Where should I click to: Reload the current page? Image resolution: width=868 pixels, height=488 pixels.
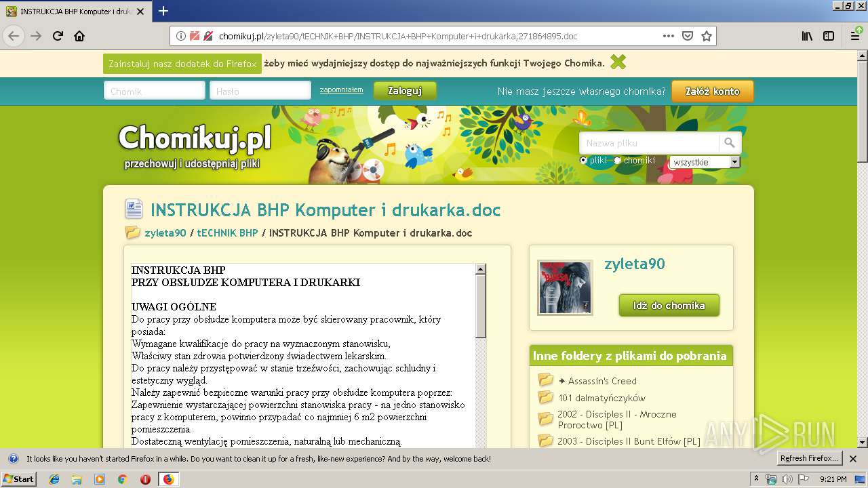pos(58,36)
